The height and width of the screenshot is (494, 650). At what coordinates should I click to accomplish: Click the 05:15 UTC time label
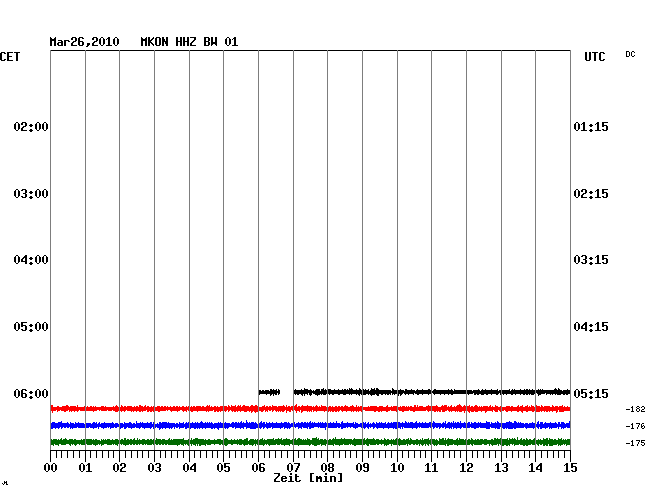click(x=591, y=393)
